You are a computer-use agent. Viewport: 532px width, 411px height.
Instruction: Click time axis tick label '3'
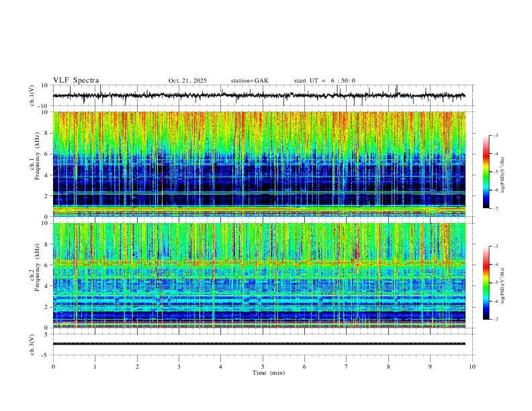(x=179, y=367)
